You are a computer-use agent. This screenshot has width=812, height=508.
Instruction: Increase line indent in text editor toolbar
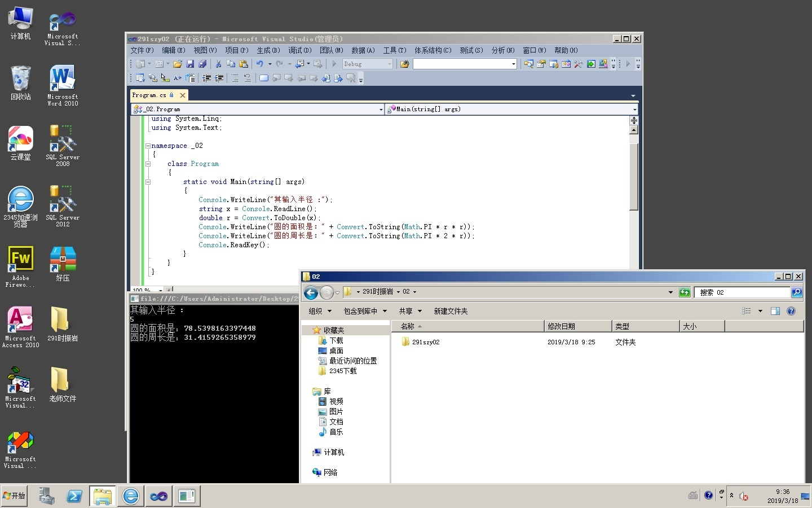(219, 78)
